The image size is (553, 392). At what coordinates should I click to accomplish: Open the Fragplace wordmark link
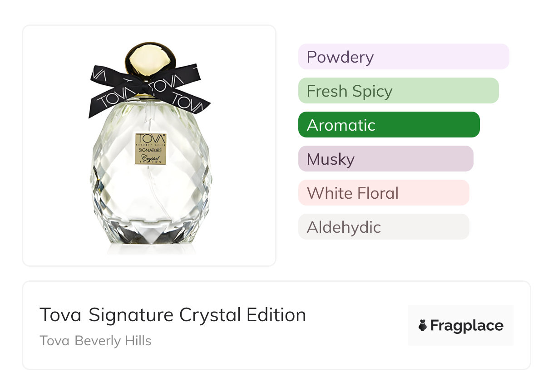467,326
